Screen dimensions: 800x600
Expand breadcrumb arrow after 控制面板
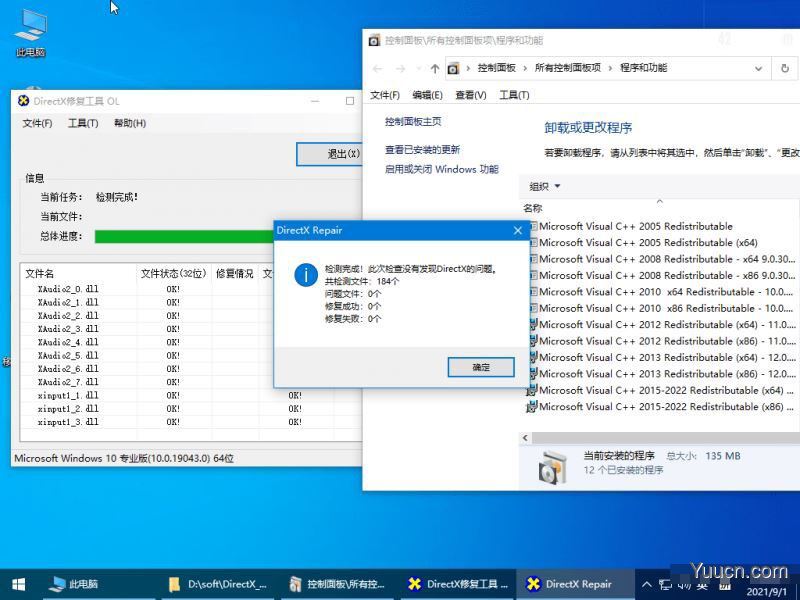click(525, 68)
